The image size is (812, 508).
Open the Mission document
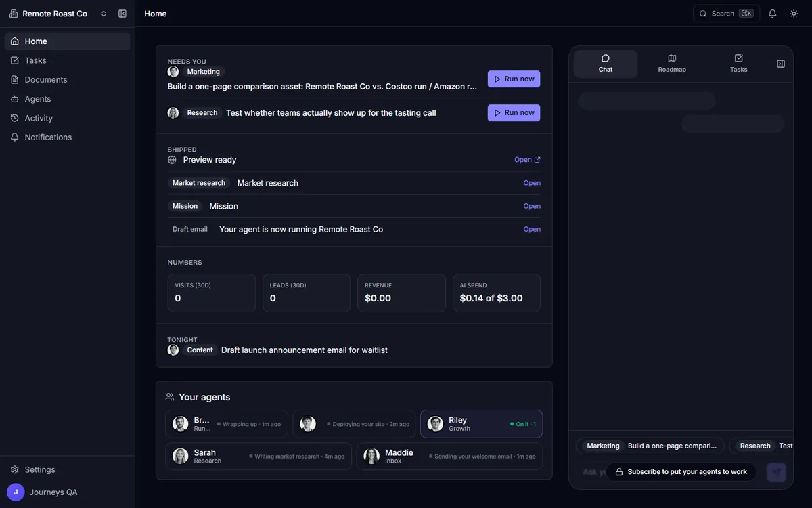point(532,206)
